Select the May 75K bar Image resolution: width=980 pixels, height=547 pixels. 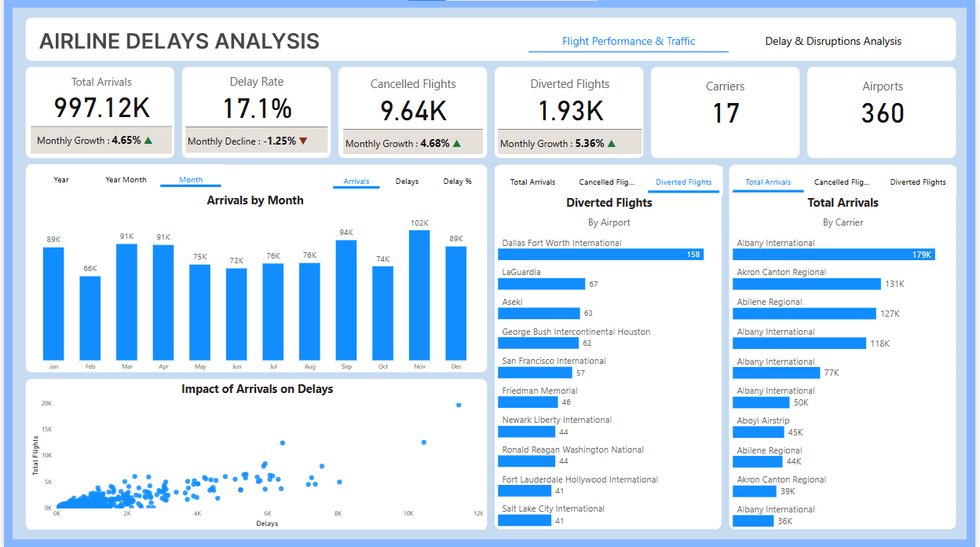(x=199, y=312)
